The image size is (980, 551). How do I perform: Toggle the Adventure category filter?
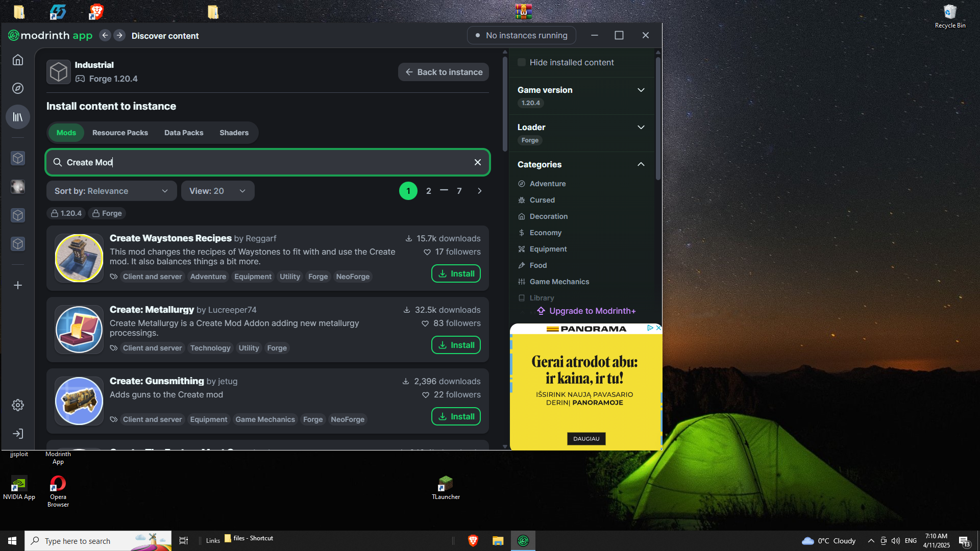tap(547, 184)
